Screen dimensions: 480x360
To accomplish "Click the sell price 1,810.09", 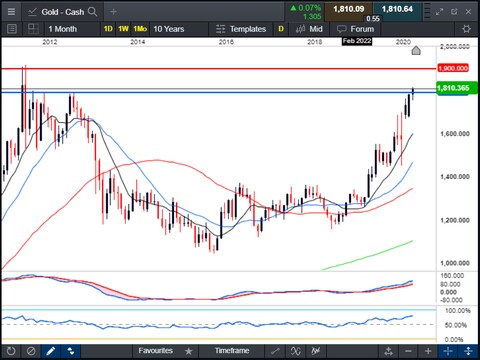I will click(348, 9).
